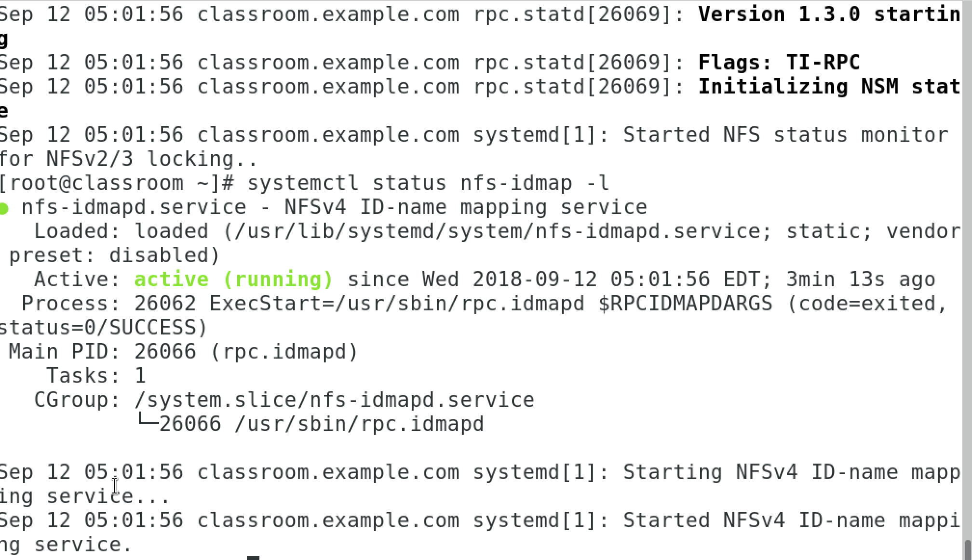Click the '/system.slice/nfs-idmapd.service' CGroup path
972x560 pixels.
pyautogui.click(x=335, y=400)
